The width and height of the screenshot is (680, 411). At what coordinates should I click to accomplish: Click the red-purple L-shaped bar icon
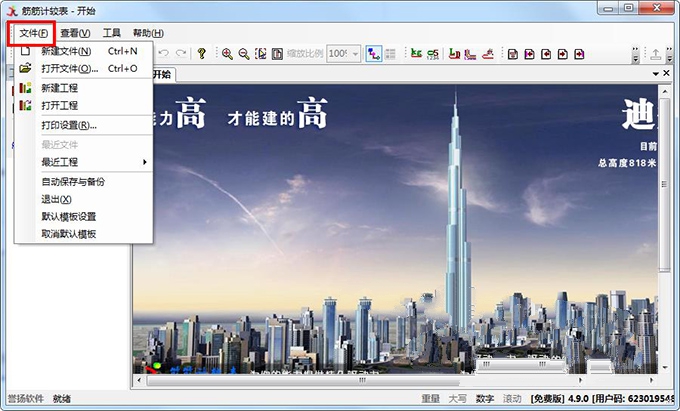point(471,54)
